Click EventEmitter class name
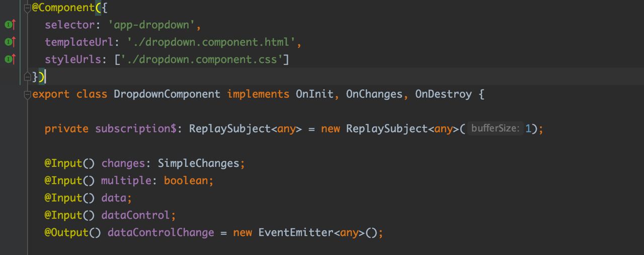This screenshot has width=644, height=255. pyautogui.click(x=296, y=232)
